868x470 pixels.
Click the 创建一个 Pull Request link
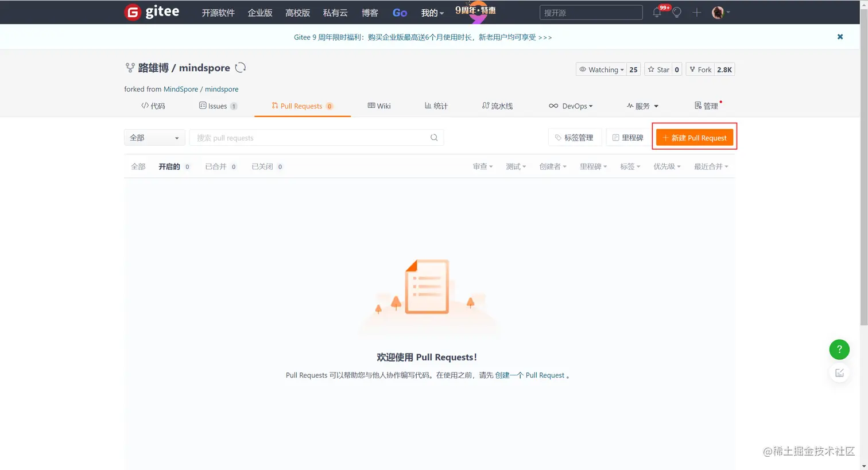[x=530, y=375]
